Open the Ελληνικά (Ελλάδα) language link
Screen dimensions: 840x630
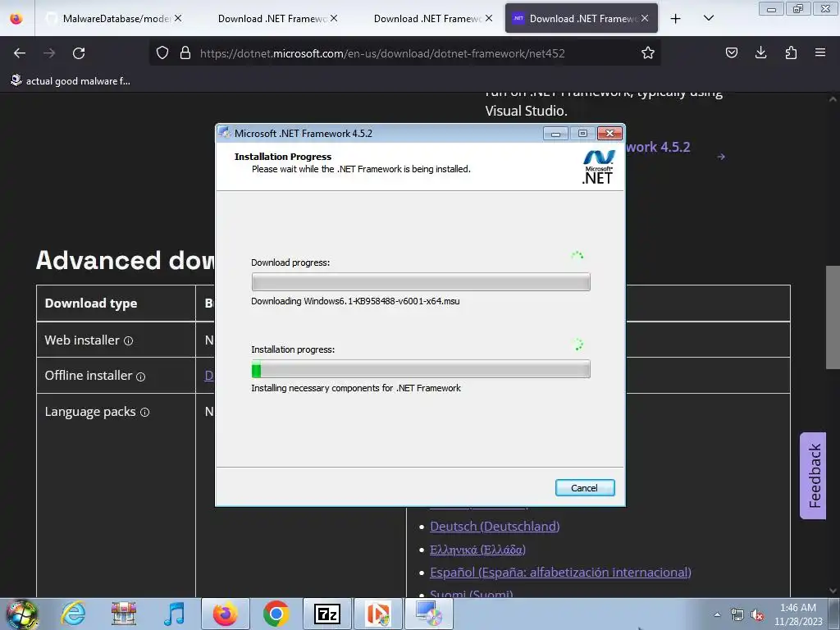pyautogui.click(x=477, y=550)
